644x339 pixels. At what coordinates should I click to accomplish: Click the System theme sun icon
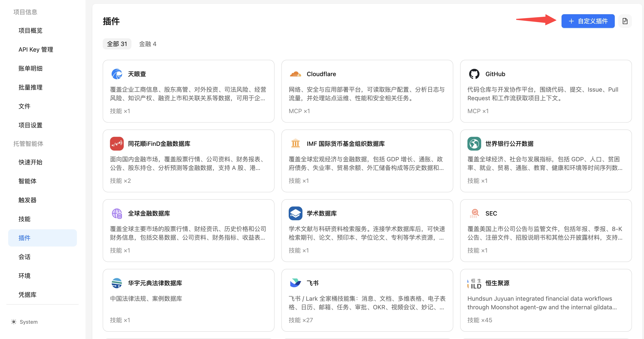click(14, 322)
